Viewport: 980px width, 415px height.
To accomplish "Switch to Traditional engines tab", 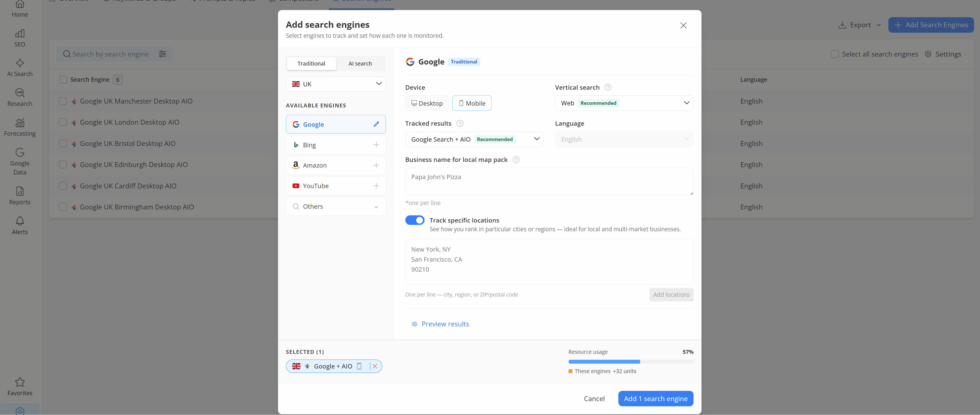I will (311, 63).
